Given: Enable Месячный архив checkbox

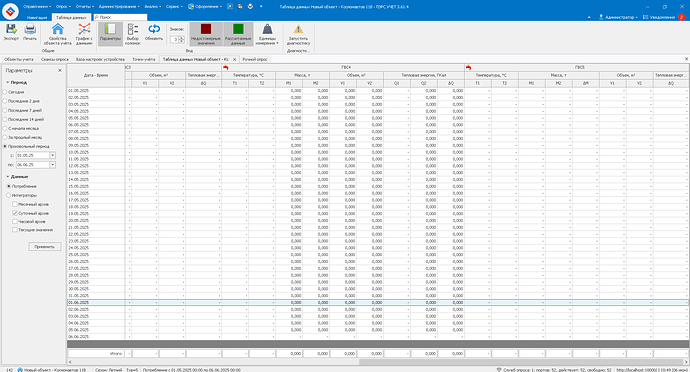Looking at the screenshot, I should [x=15, y=204].
